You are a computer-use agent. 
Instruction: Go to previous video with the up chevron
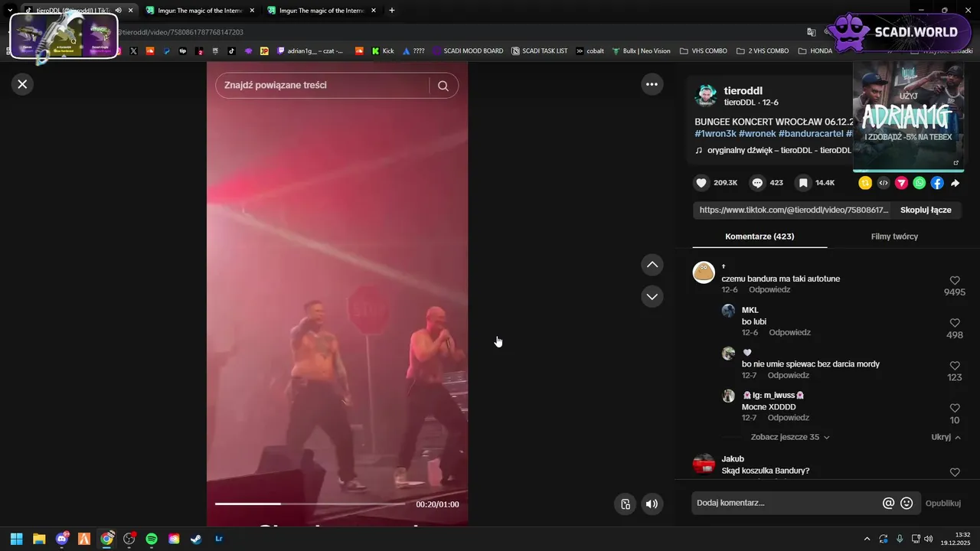pyautogui.click(x=652, y=265)
